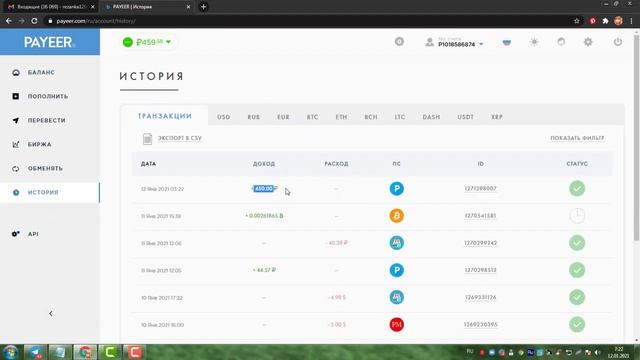640x360 pixels.
Task: Select История in the sidebar
Action: pyautogui.click(x=43, y=193)
